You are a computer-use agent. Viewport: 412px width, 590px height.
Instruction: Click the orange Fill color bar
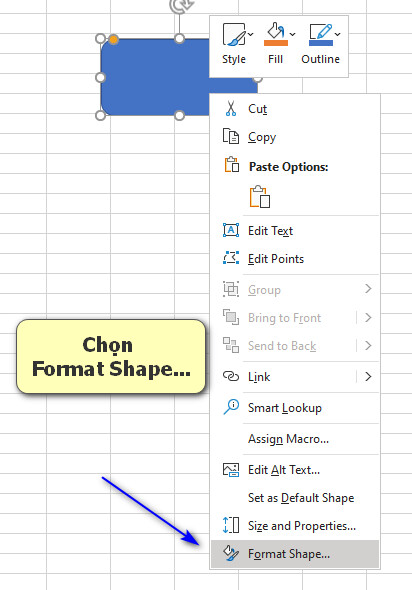pyautogui.click(x=276, y=43)
